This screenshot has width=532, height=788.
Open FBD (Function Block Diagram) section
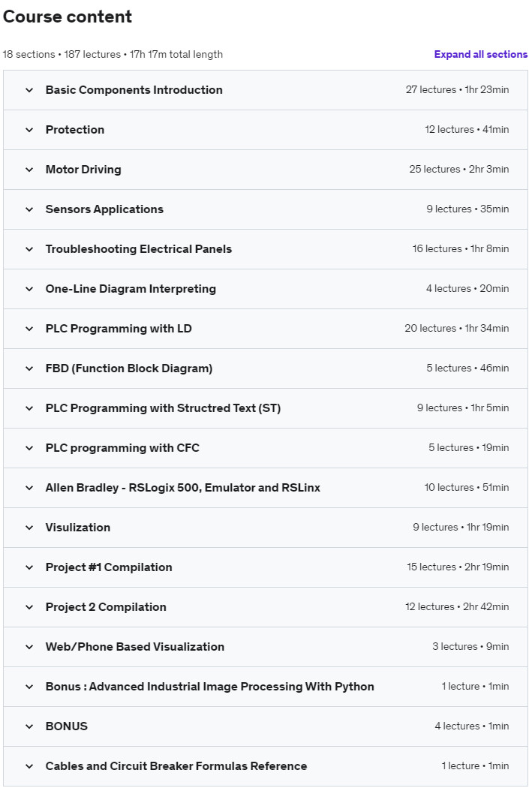tap(128, 368)
